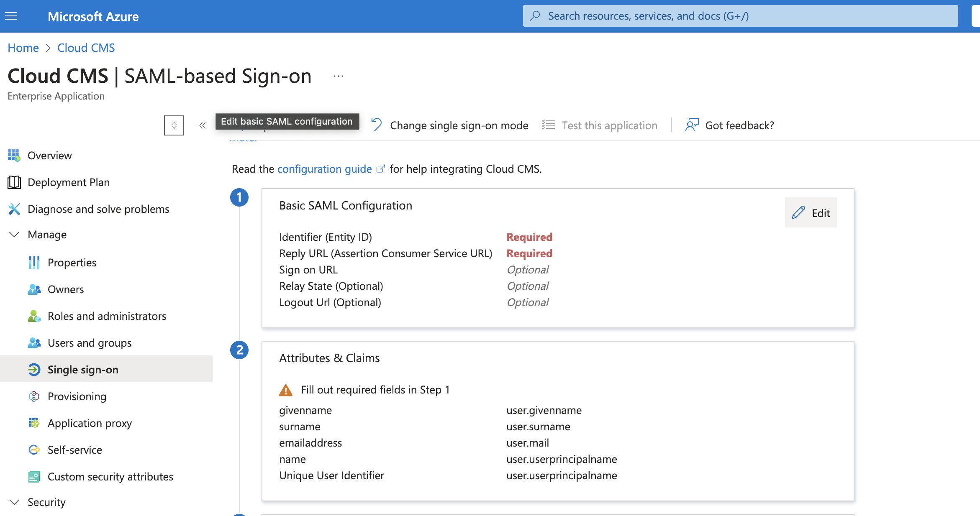The image size is (980, 516).
Task: Collapse the Manage section chevron
Action: [14, 235]
